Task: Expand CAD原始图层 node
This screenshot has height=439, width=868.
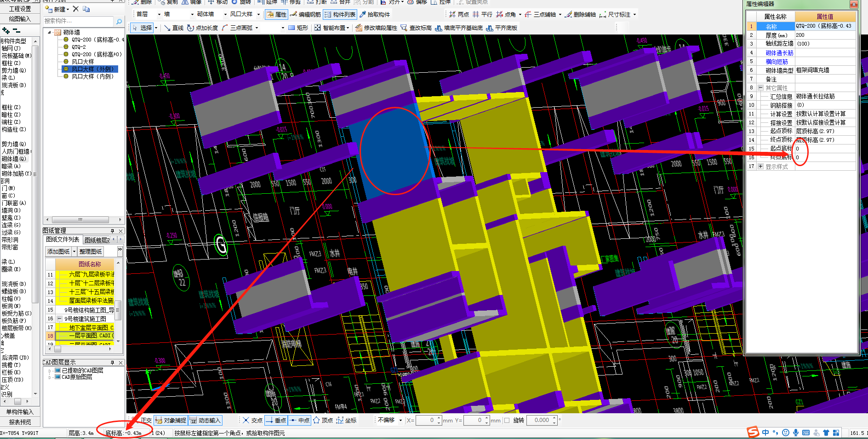Action: 50,377
